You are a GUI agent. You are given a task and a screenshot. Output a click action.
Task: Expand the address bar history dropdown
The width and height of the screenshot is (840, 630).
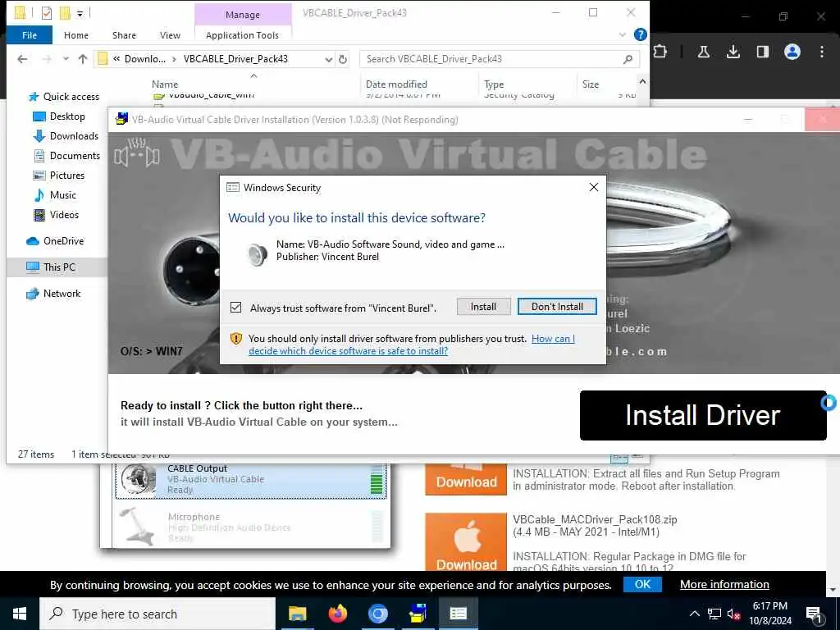(328, 59)
